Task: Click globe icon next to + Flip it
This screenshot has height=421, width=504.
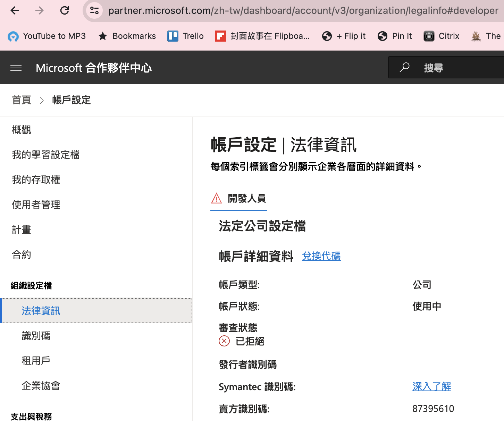Action: 327,36
